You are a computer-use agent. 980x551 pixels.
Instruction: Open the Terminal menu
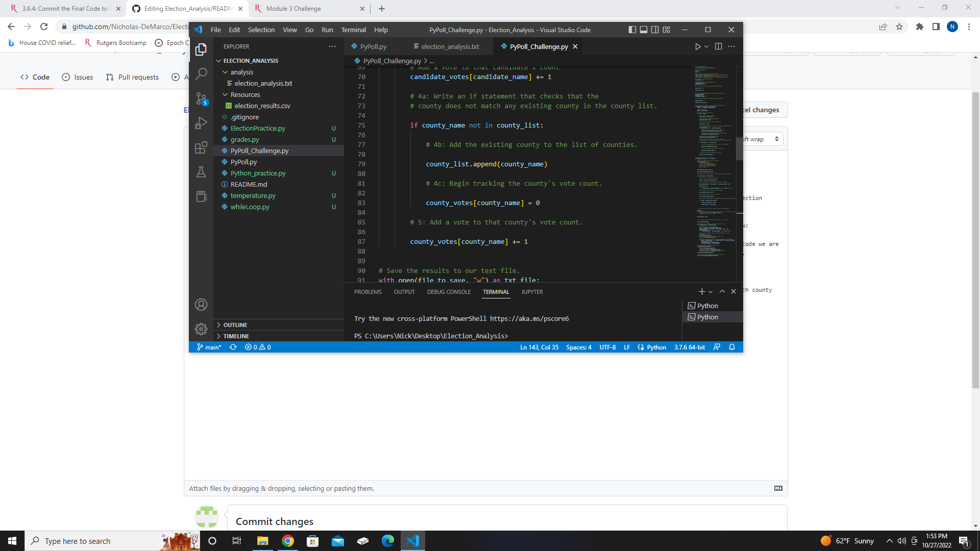[x=353, y=30]
